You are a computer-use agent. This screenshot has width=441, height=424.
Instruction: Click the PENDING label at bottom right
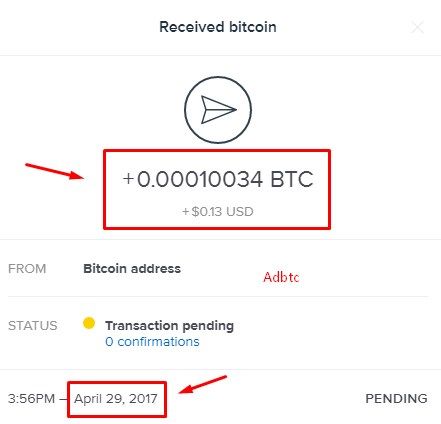coord(396,399)
